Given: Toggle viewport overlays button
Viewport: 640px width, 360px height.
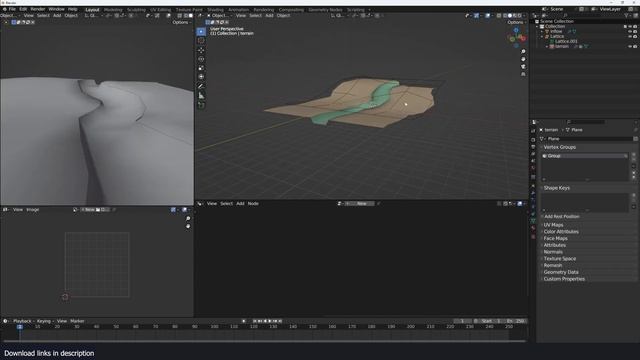Looking at the screenshot, I should pyautogui.click(x=488, y=16).
